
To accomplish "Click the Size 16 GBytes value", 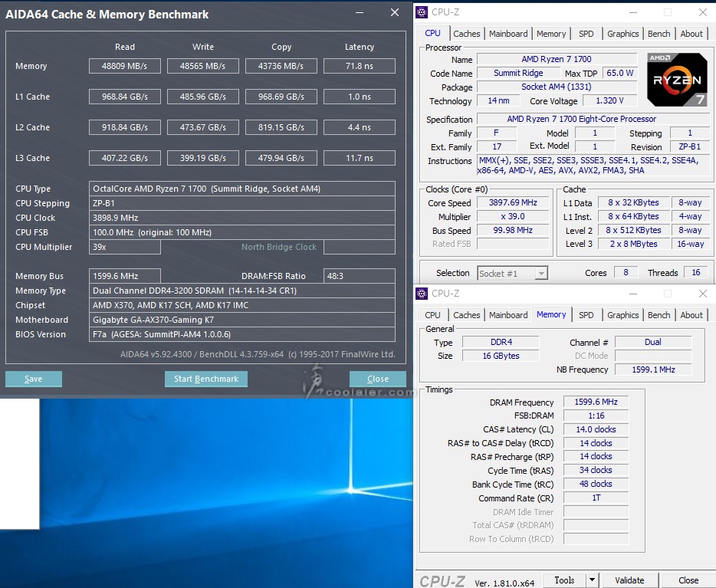I will click(x=501, y=356).
